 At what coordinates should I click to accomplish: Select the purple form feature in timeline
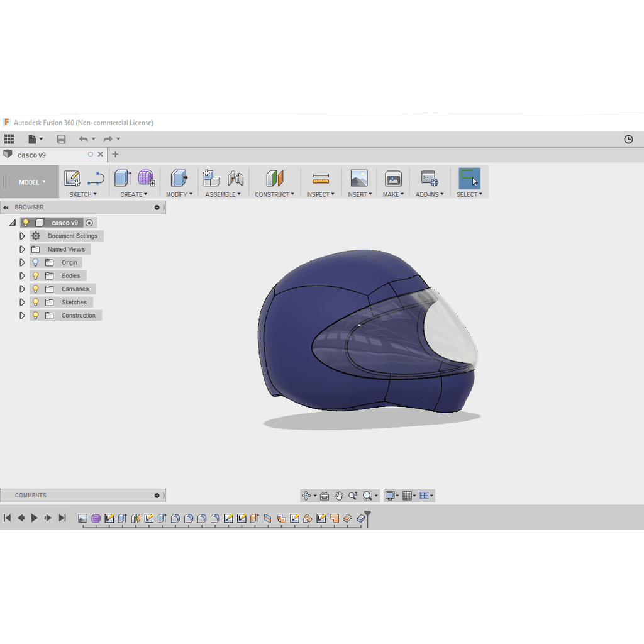click(x=96, y=519)
